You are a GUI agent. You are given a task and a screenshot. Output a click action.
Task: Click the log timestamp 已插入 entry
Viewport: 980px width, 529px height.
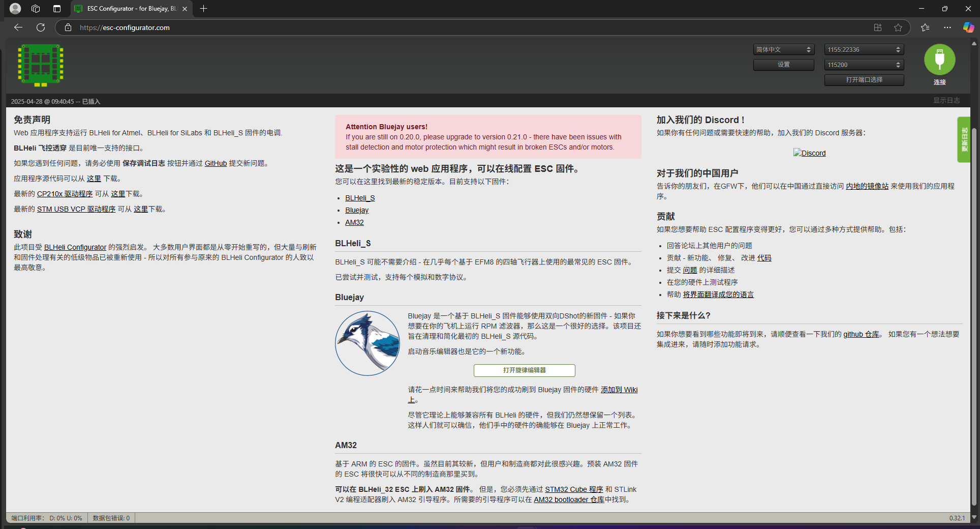coord(55,101)
